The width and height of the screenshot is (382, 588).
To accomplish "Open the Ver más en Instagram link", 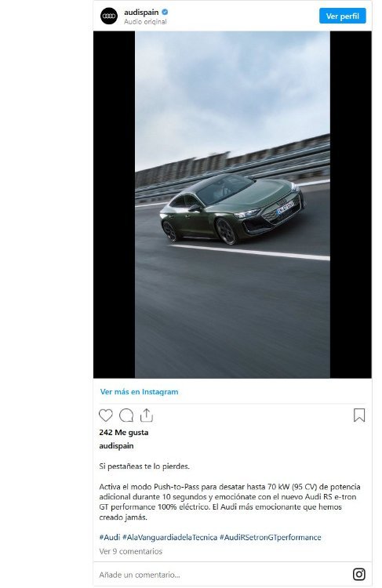I will (x=139, y=391).
